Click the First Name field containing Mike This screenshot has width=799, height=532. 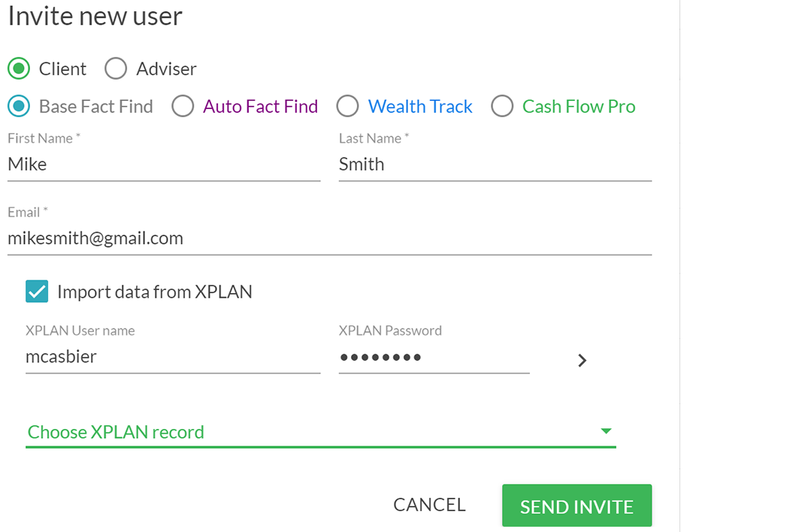click(x=164, y=165)
